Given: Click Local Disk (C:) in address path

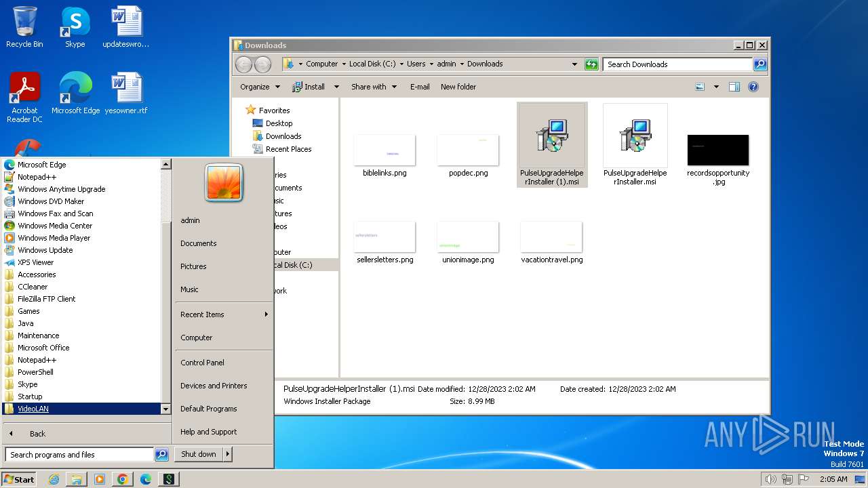Looking at the screenshot, I should pos(372,64).
